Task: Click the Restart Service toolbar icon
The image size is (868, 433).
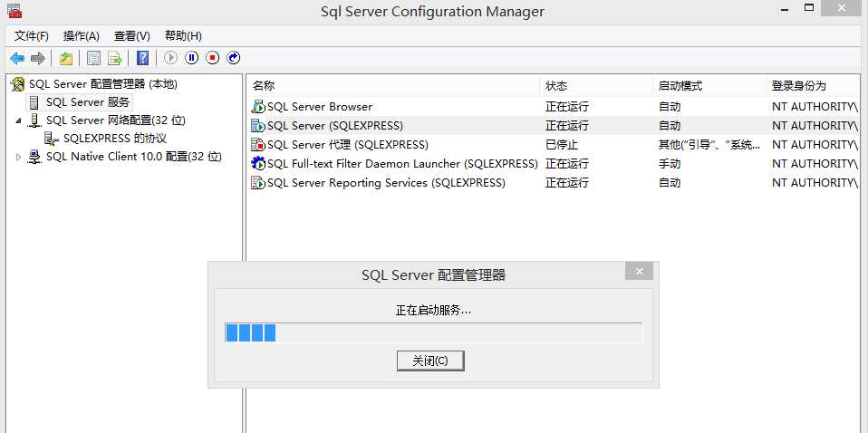Action: (x=234, y=58)
